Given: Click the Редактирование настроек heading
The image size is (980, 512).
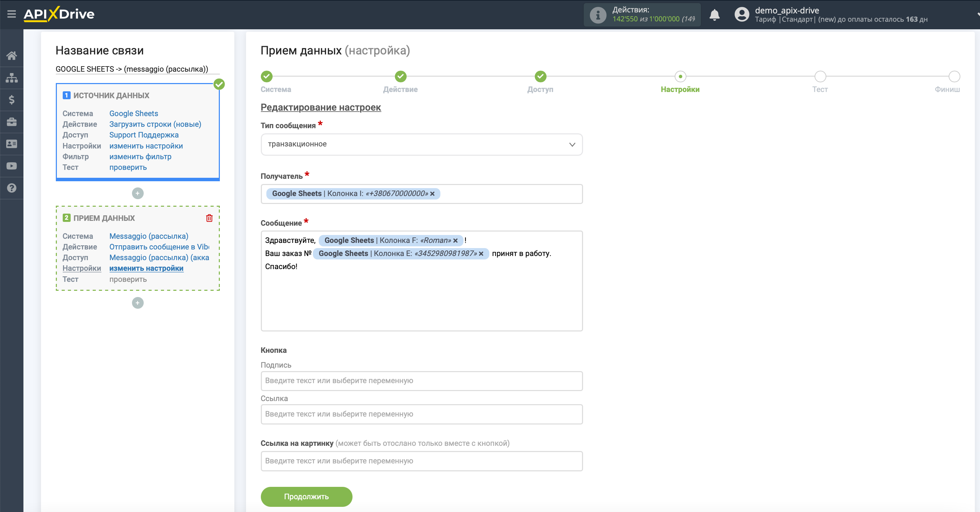Looking at the screenshot, I should click(x=321, y=107).
